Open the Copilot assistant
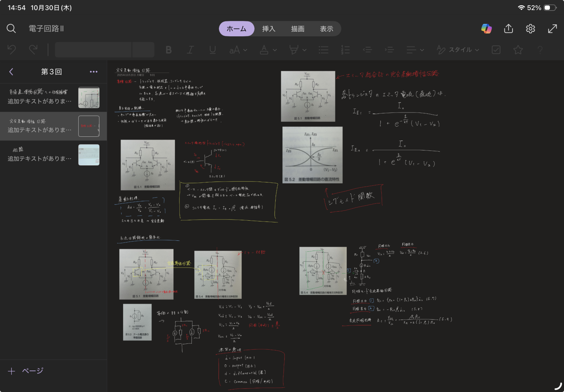 [486, 29]
